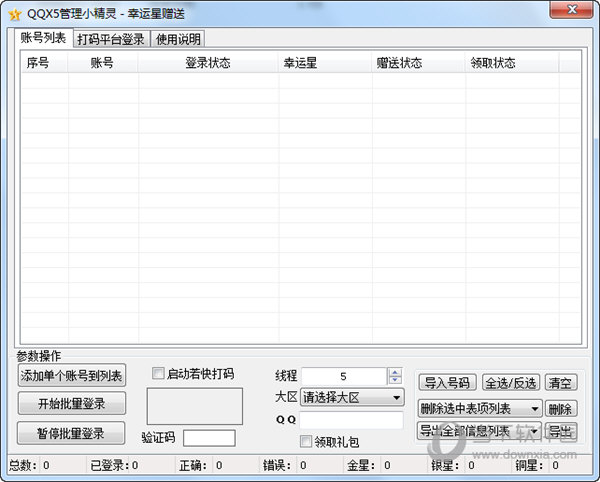
Task: Click the 导入号码 button
Action: click(447, 383)
